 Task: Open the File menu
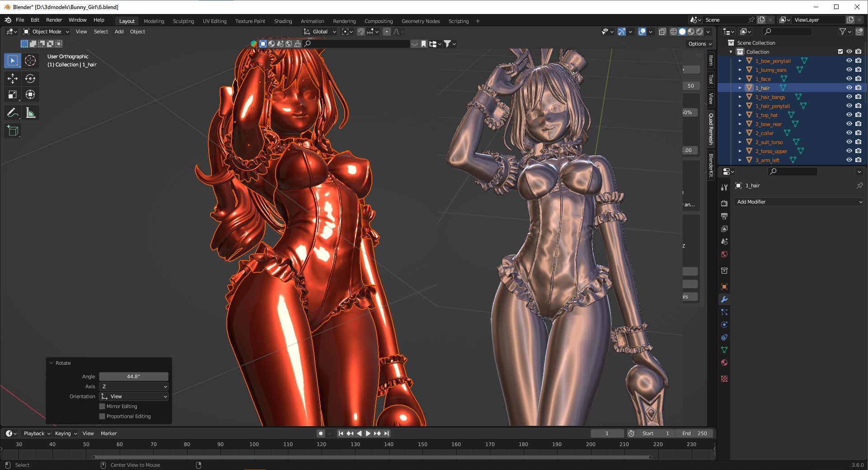[x=20, y=20]
